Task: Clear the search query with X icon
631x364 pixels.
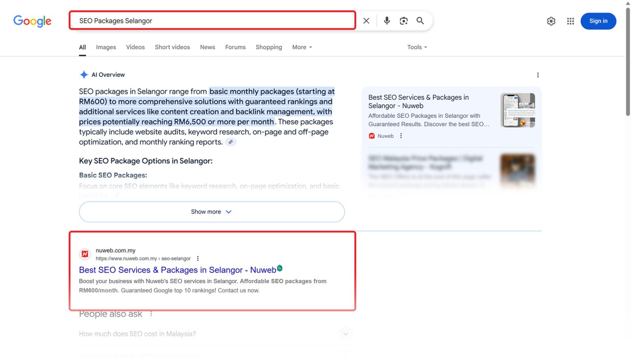Action: (366, 21)
